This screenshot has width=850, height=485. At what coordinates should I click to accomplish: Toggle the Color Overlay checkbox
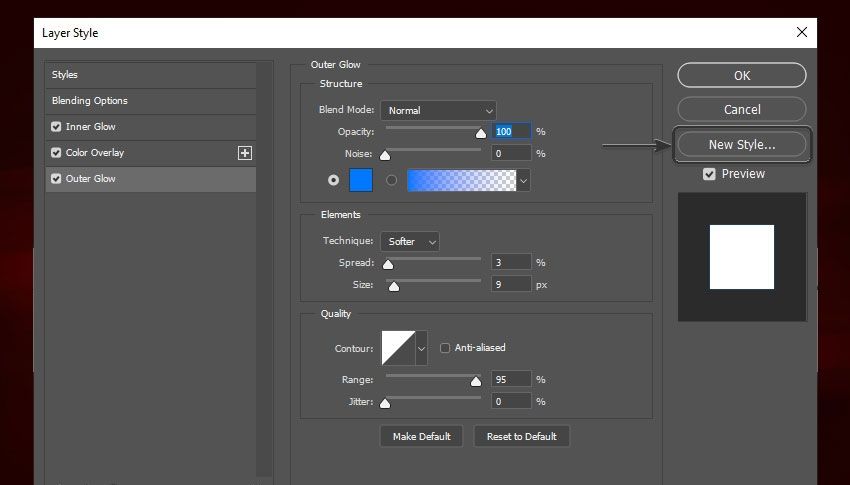coord(56,153)
